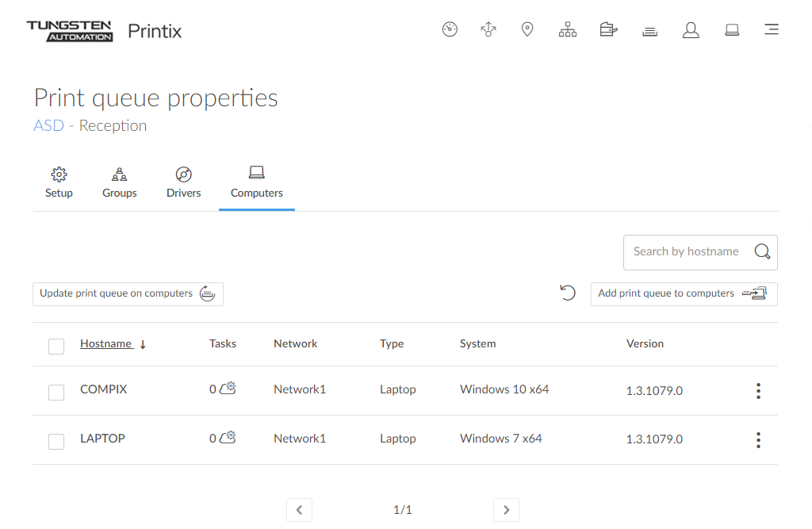The width and height of the screenshot is (812, 529).
Task: Open the Users person icon
Action: click(x=691, y=30)
